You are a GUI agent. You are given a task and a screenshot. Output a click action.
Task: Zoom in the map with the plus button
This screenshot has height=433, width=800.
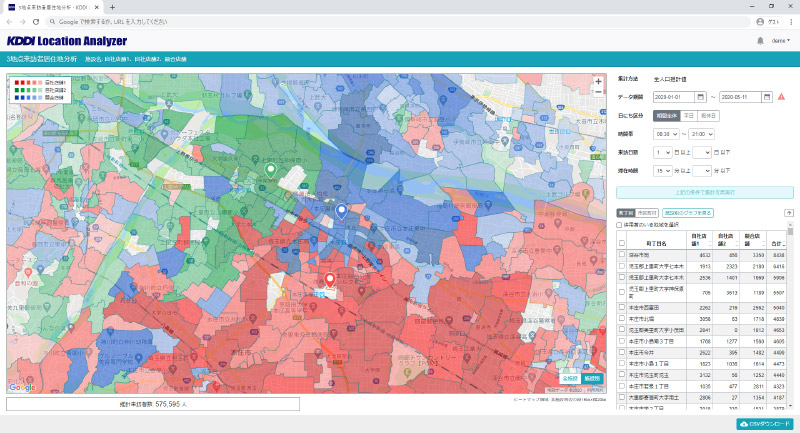pyautogui.click(x=598, y=82)
